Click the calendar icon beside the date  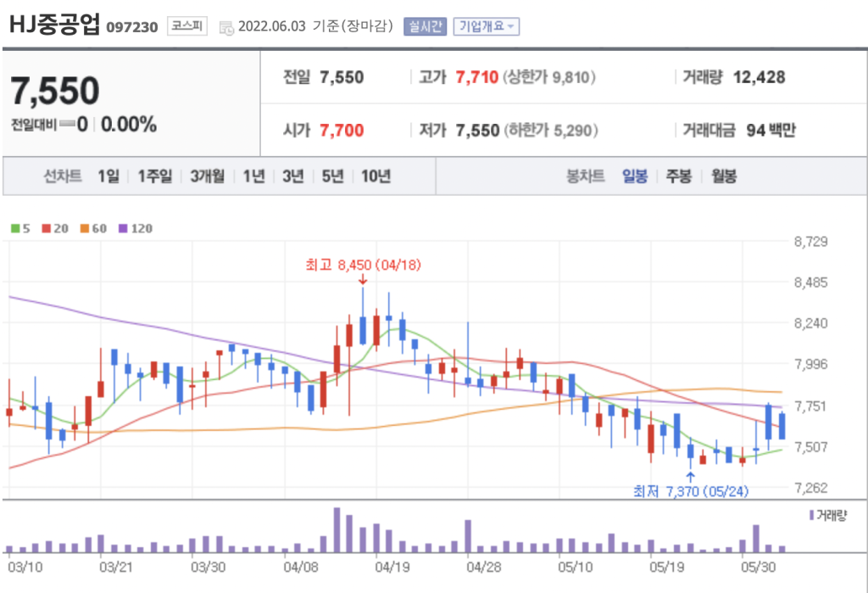tap(226, 27)
